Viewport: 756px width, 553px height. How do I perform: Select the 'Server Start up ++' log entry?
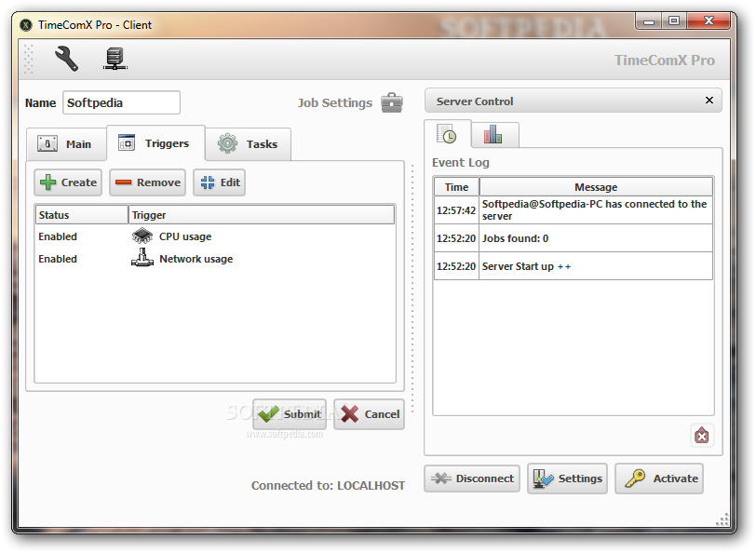click(x=574, y=266)
